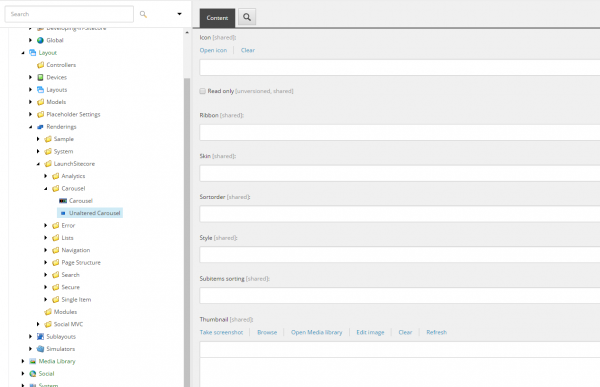
Task: Click the Models folder icon
Action: 40,102
